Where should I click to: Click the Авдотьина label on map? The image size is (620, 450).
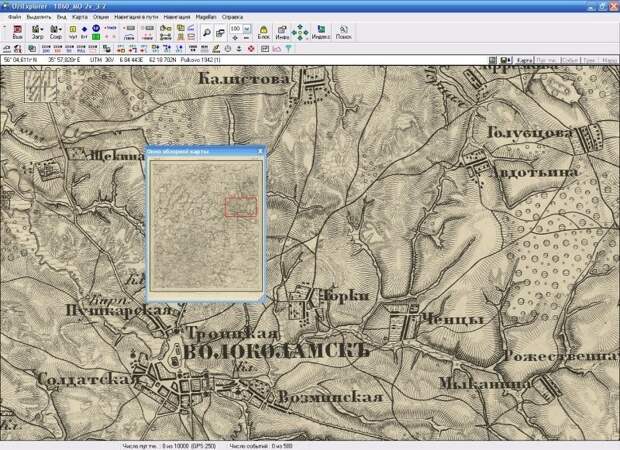[x=533, y=172]
